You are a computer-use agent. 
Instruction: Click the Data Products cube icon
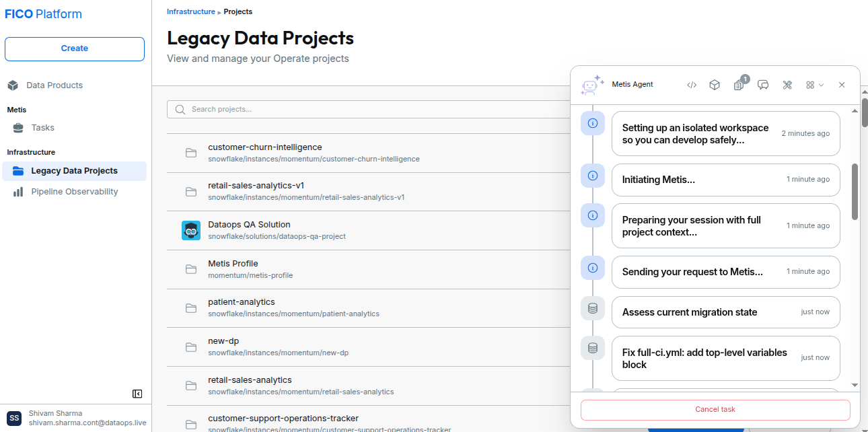(13, 85)
